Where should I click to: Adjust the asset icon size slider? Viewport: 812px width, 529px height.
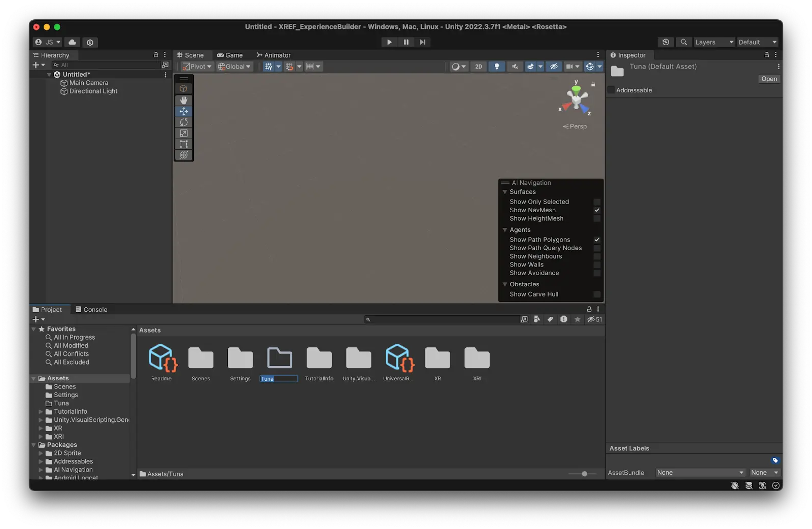(584, 474)
